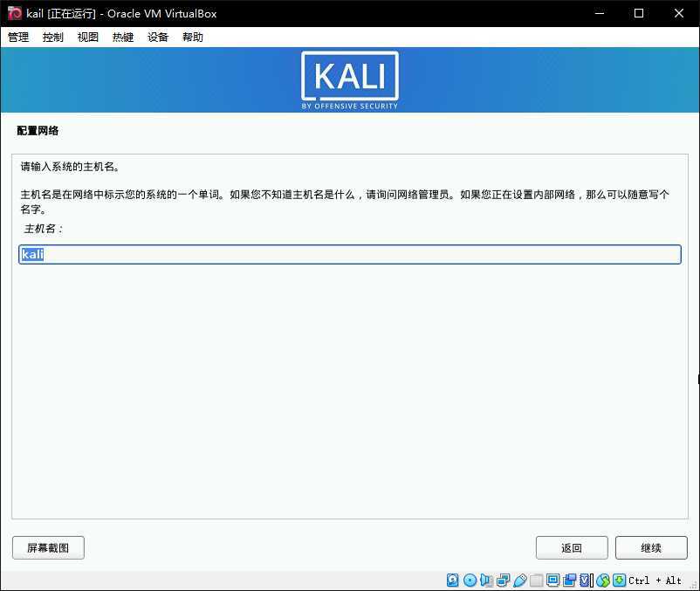Click the display settings status icon
The width and height of the screenshot is (700, 591).
552,581
